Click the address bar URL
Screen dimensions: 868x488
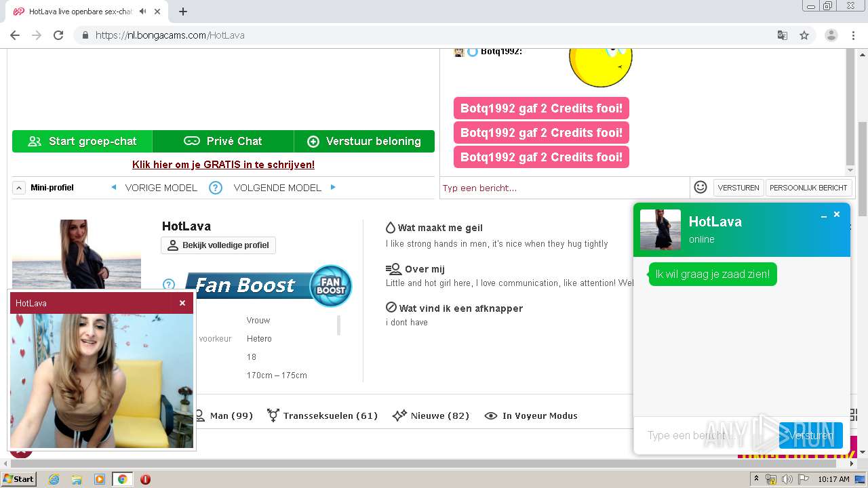[170, 35]
